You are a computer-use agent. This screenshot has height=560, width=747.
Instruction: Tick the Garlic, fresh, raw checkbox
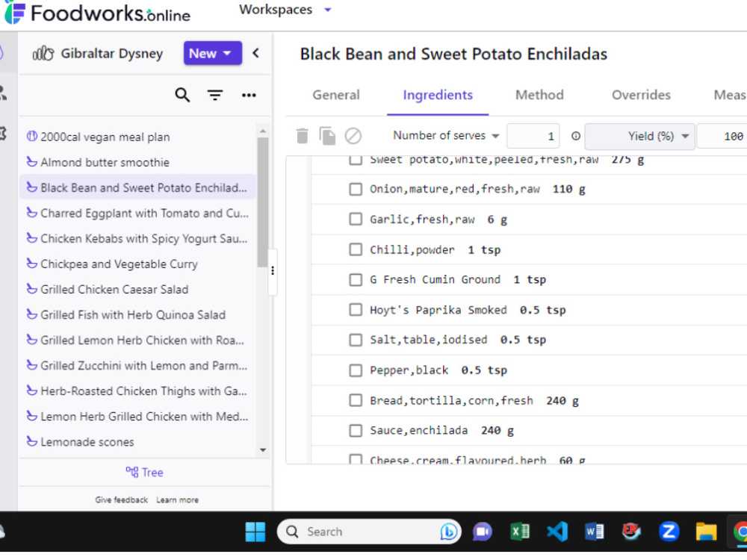pyautogui.click(x=356, y=220)
